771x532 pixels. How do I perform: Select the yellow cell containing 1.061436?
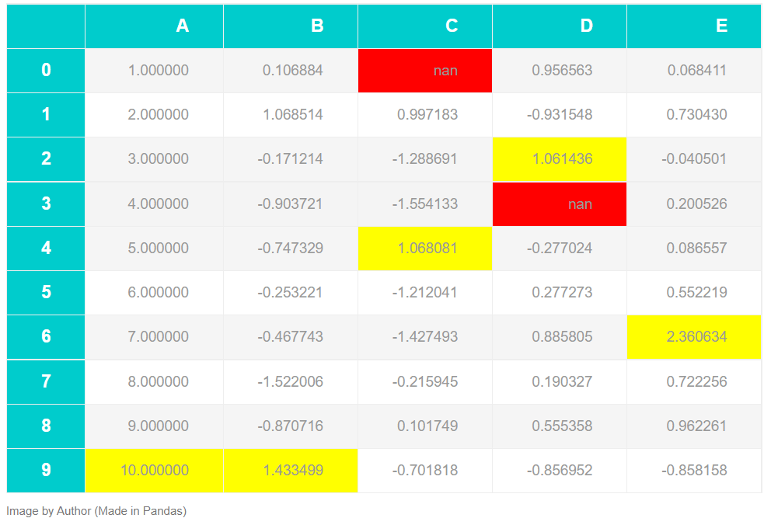[x=587, y=159]
